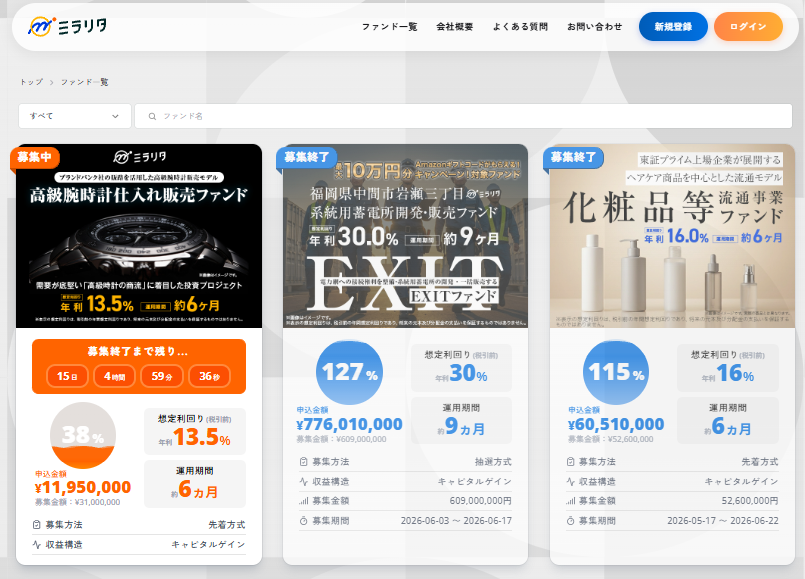This screenshot has height=579, width=805.
Task: Click 募集金額 bar icon on 蓄電所 card
Action: coord(303,501)
